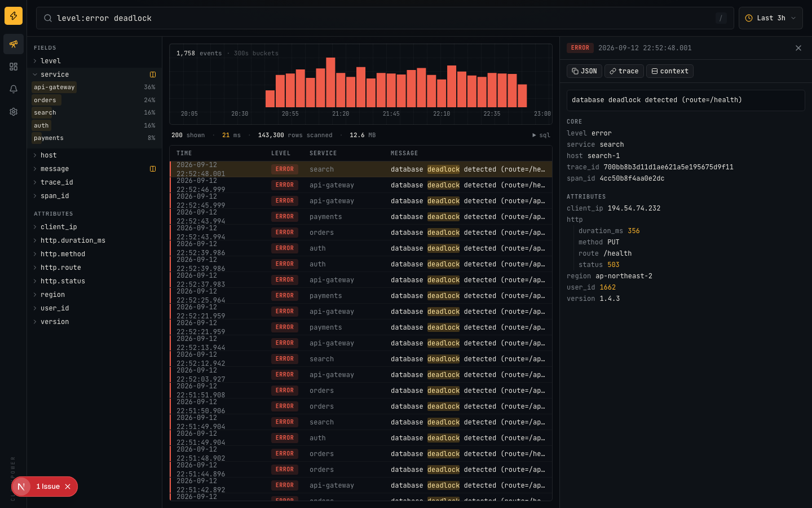Expand the version attribute
812x508 pixels.
click(95, 322)
